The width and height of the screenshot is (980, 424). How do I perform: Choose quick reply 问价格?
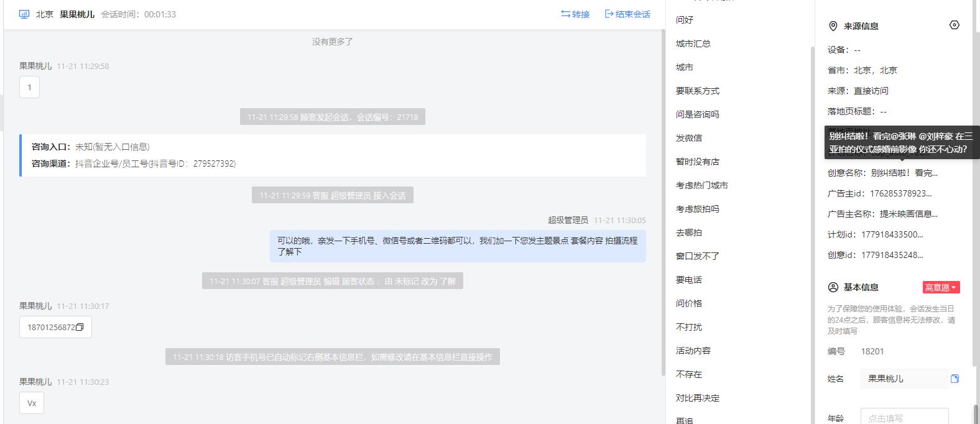[x=689, y=303]
